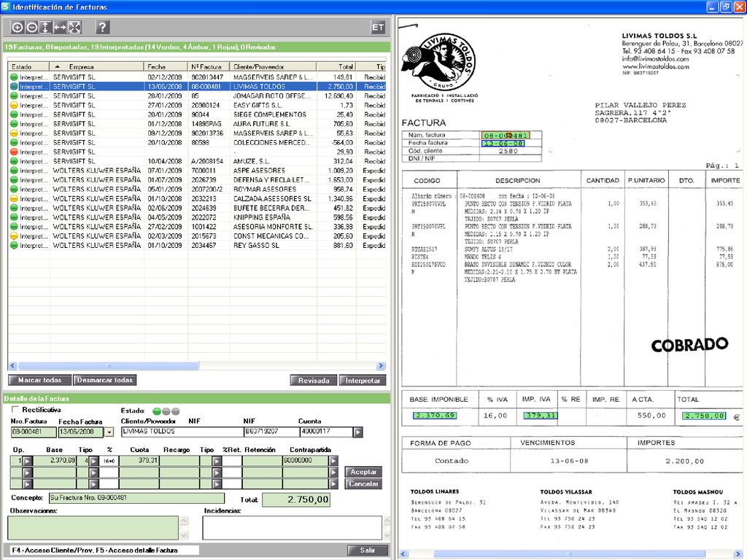Click the green status icon for SIEGE COMPLEMENTOS
Viewport: 747px width, 560px height.
pos(14,114)
